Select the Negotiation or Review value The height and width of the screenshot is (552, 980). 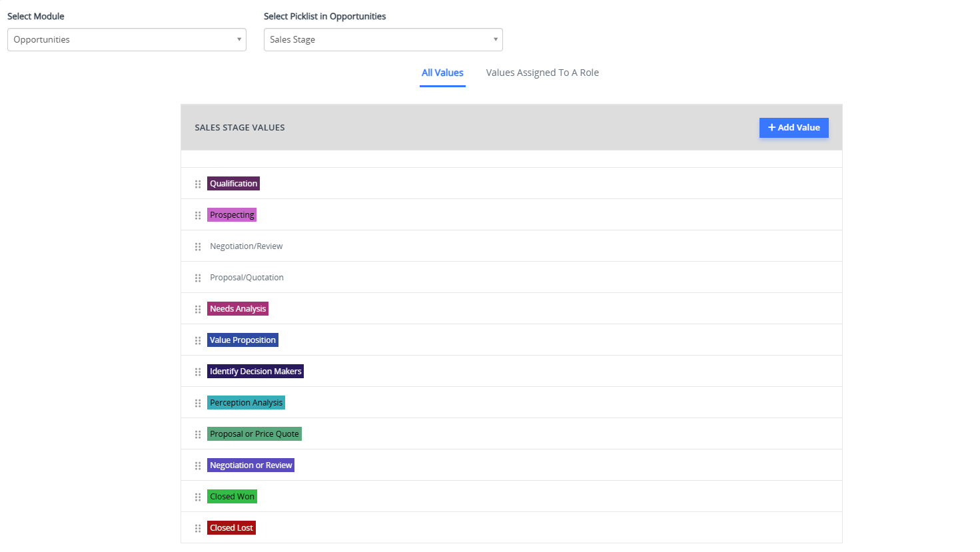click(x=250, y=465)
